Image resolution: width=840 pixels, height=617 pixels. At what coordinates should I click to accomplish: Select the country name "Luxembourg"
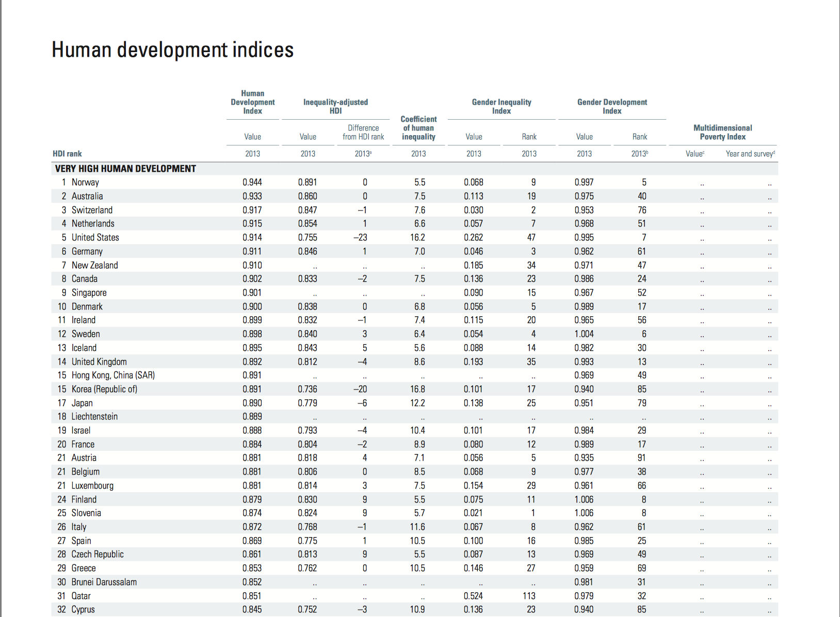click(x=92, y=485)
